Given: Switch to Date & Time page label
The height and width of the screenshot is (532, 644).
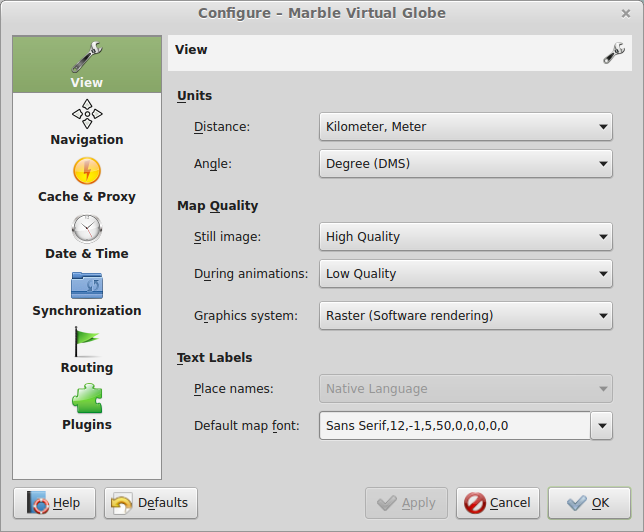Looking at the screenshot, I should [87, 253].
